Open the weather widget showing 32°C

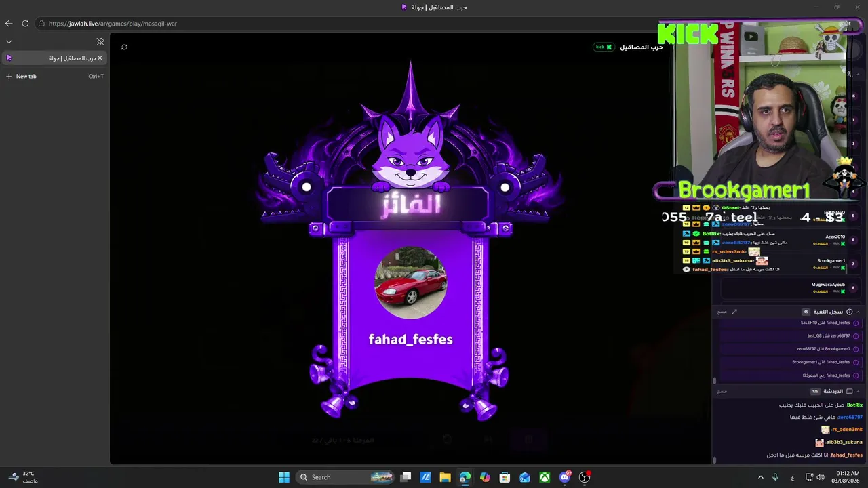[x=22, y=477]
